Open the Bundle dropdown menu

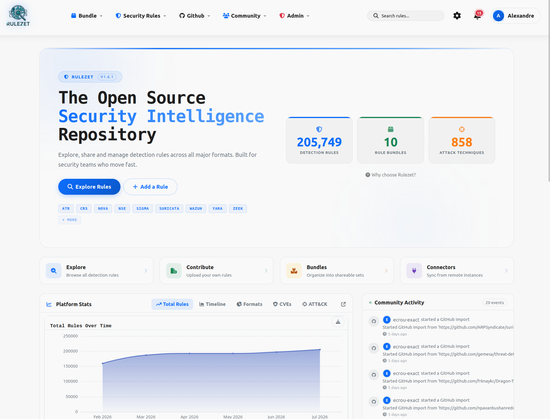click(x=87, y=16)
